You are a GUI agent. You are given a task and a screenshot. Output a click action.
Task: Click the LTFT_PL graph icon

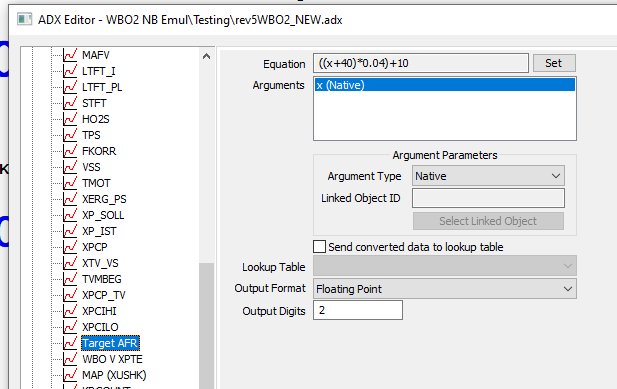click(x=70, y=87)
